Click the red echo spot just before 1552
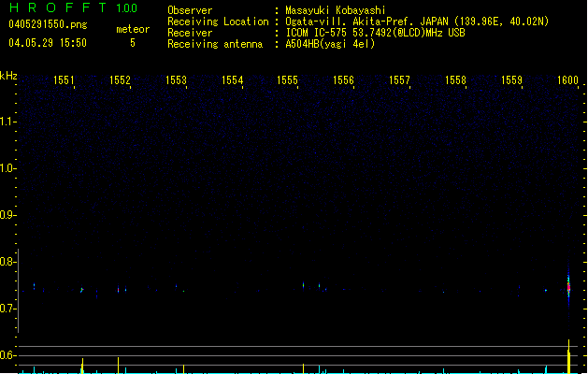 pyautogui.click(x=118, y=290)
